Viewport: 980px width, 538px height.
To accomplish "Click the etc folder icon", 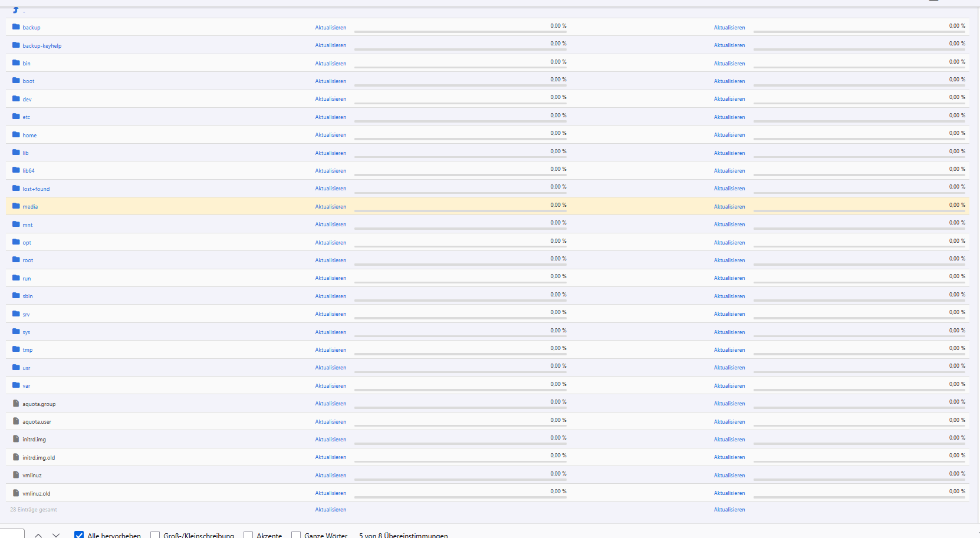I will coord(16,117).
